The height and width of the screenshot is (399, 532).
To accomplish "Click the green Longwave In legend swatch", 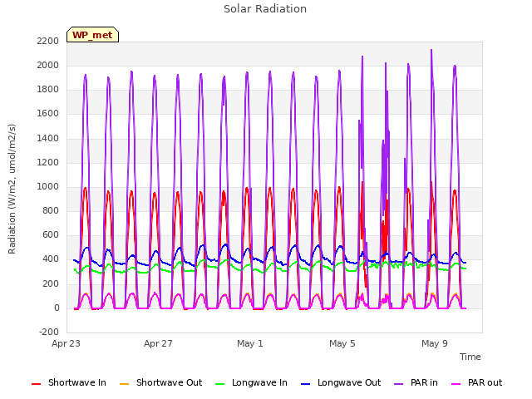I will 220,384.
